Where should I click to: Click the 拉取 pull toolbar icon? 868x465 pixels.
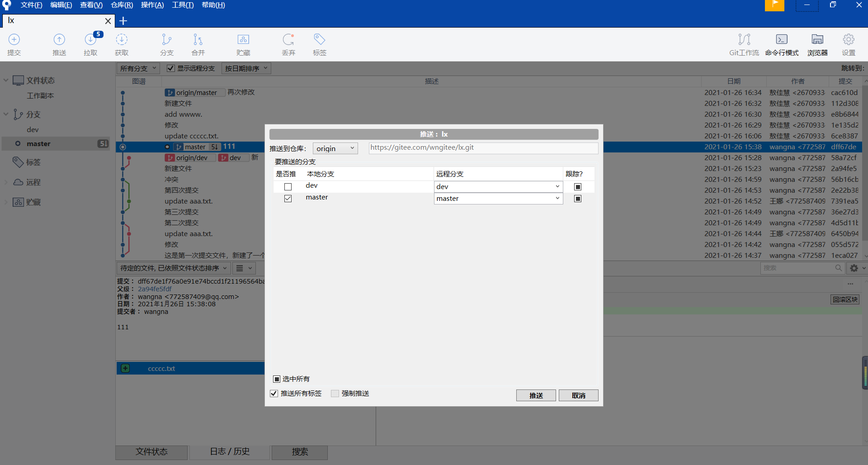(90, 39)
